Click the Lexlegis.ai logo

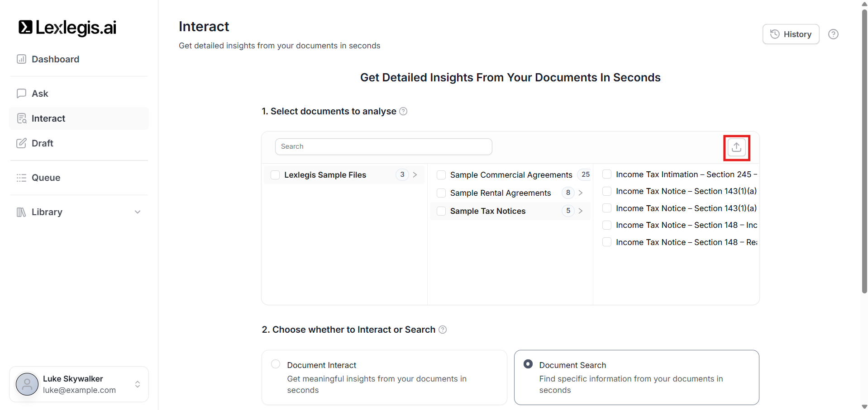(67, 28)
